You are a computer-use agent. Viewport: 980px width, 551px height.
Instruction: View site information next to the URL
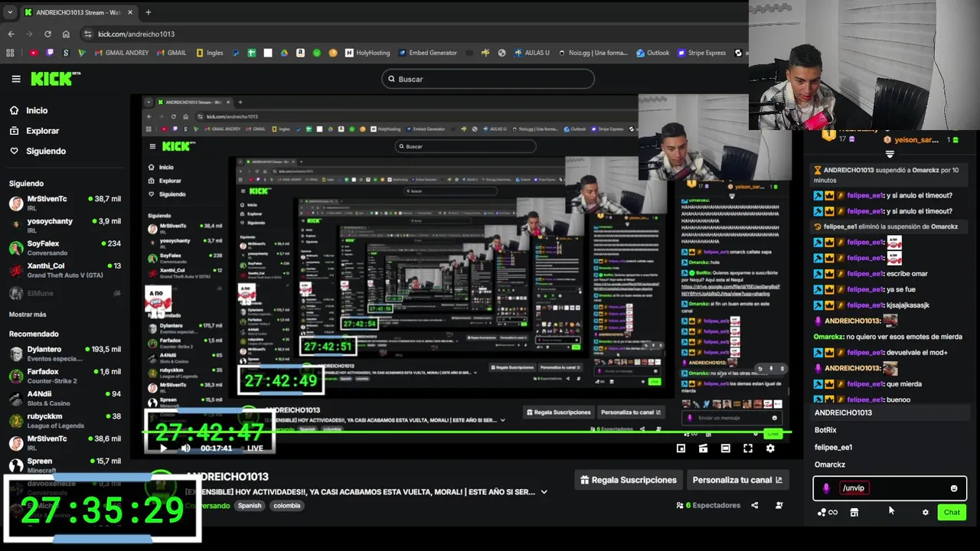click(x=88, y=34)
